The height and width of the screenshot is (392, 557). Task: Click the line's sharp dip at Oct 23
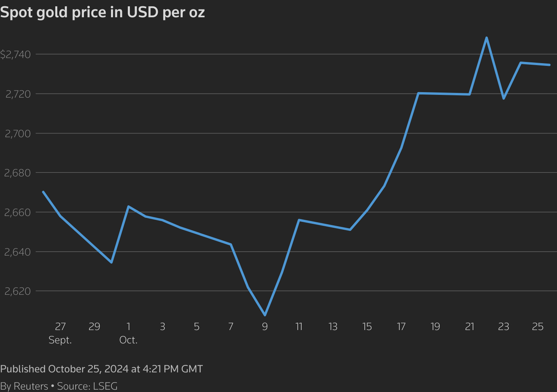(504, 99)
